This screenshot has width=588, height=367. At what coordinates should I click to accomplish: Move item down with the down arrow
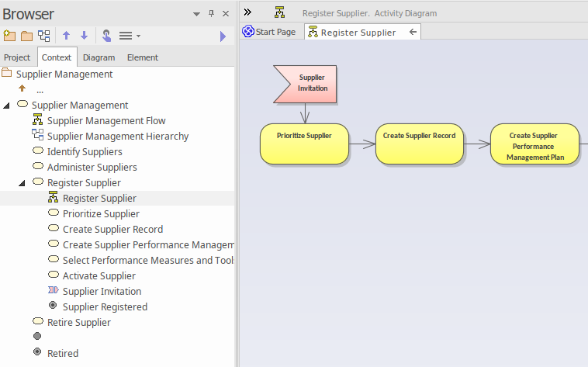coord(85,36)
